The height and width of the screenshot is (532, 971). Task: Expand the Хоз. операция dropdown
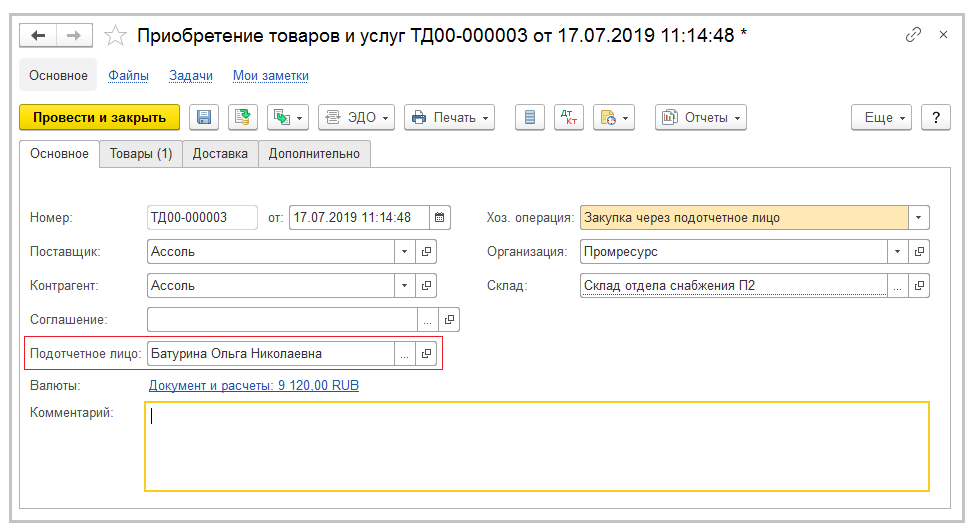(919, 217)
